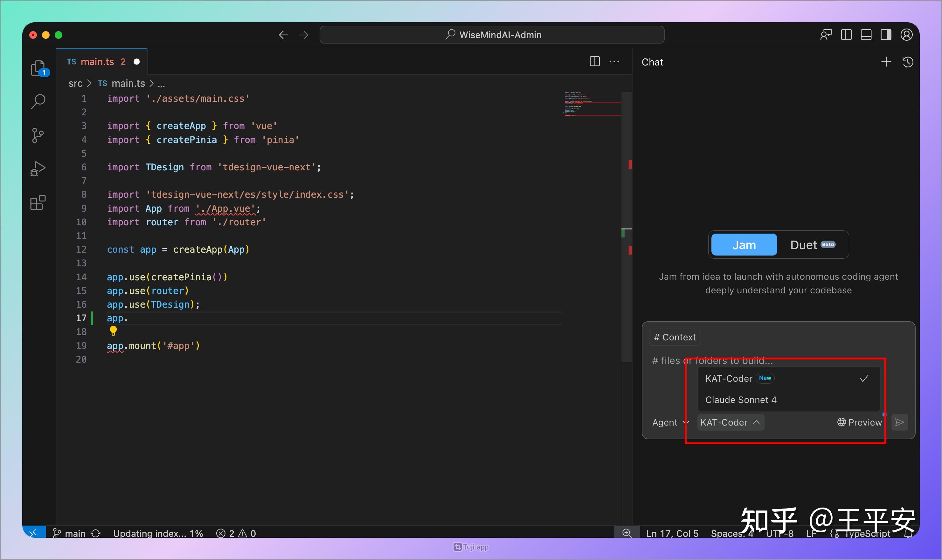Toggle the bottom panel visibility
This screenshot has width=942, height=560.
point(866,34)
